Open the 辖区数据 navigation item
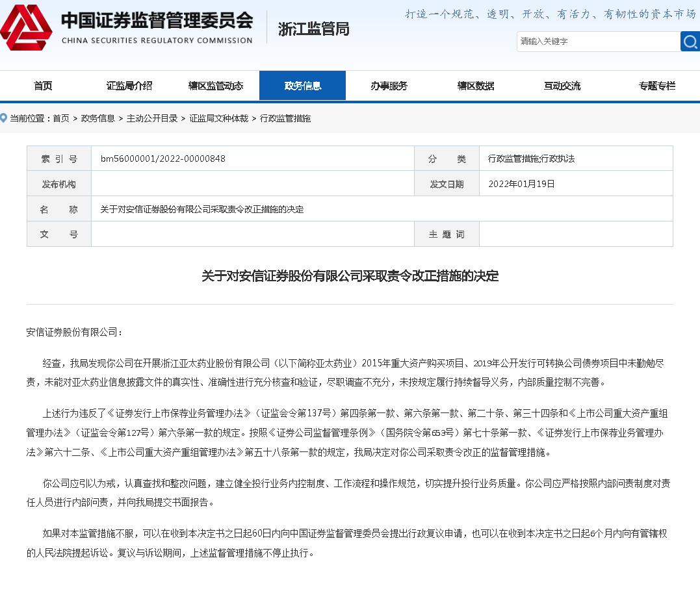700x595 pixels. tap(475, 86)
